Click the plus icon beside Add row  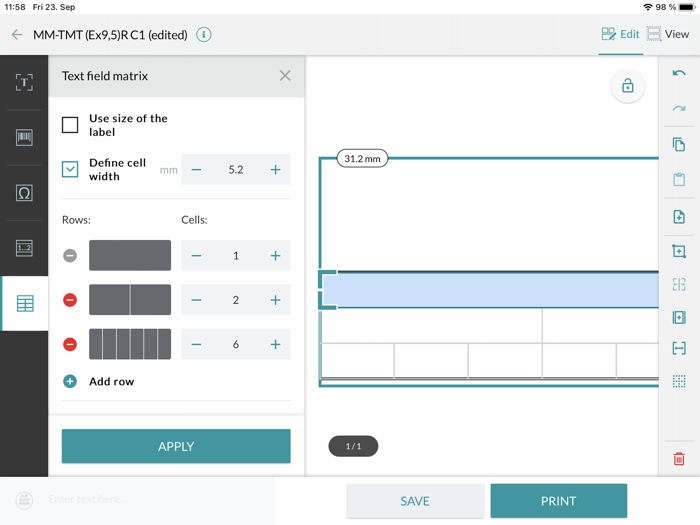click(x=70, y=382)
